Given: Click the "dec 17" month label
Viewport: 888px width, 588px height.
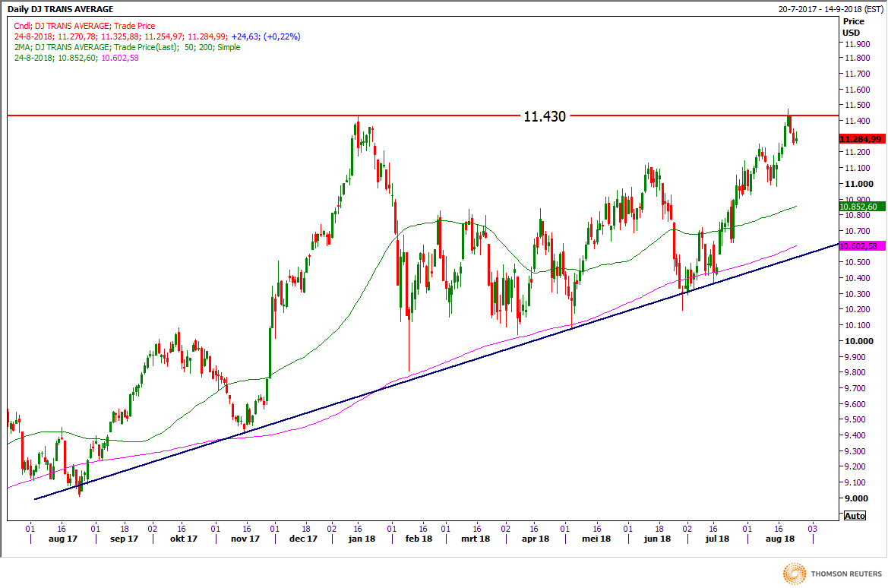Looking at the screenshot, I should coord(304,539).
